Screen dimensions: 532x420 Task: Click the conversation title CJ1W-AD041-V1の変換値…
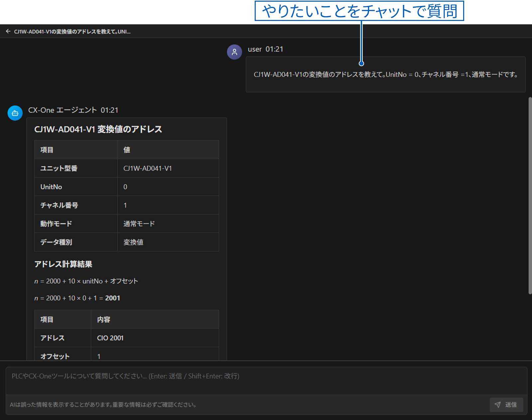coord(72,32)
